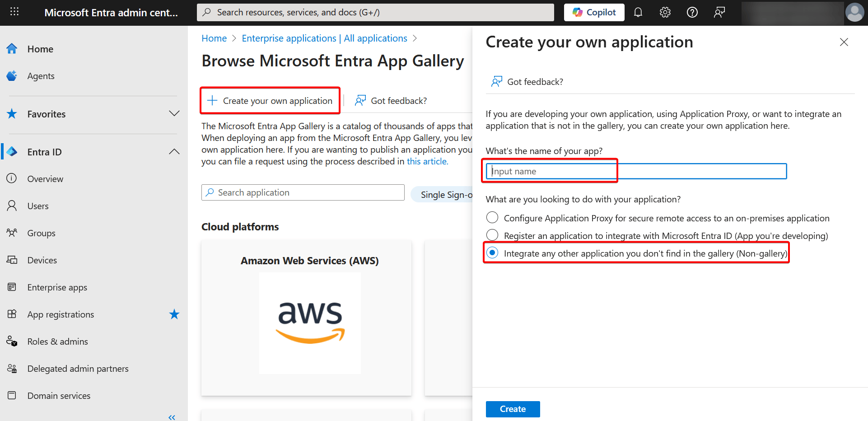This screenshot has height=421, width=868.
Task: Click the Agents icon in sidebar
Action: click(x=12, y=76)
